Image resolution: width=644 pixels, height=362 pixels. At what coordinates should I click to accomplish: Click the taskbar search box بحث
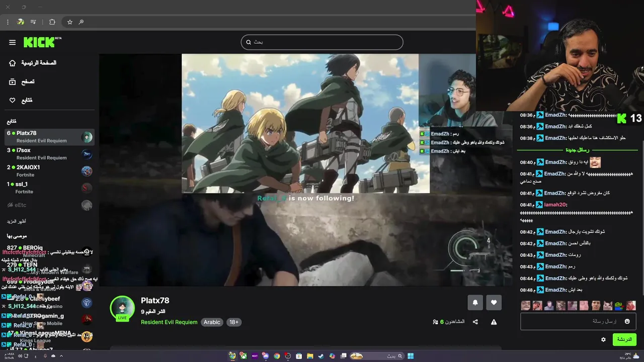(377, 356)
